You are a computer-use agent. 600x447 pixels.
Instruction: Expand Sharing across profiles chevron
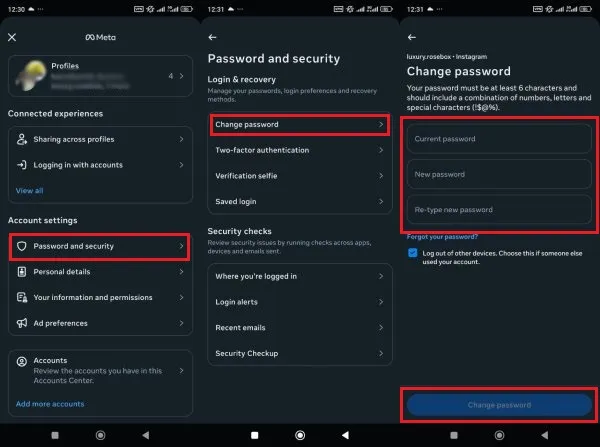pyautogui.click(x=181, y=139)
